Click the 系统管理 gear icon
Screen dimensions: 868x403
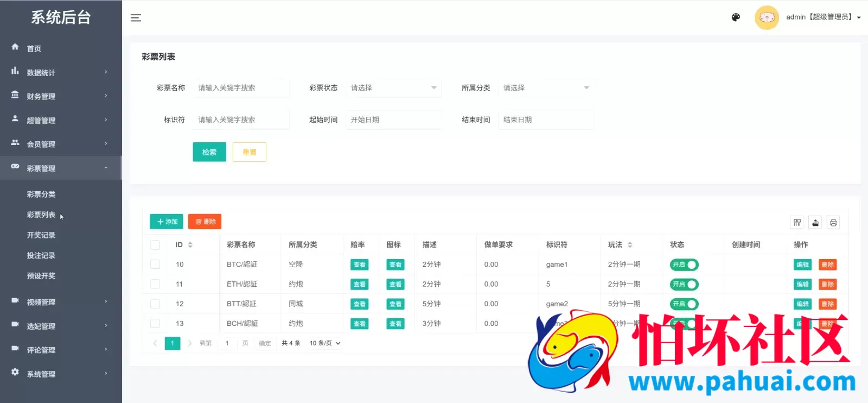pos(15,373)
